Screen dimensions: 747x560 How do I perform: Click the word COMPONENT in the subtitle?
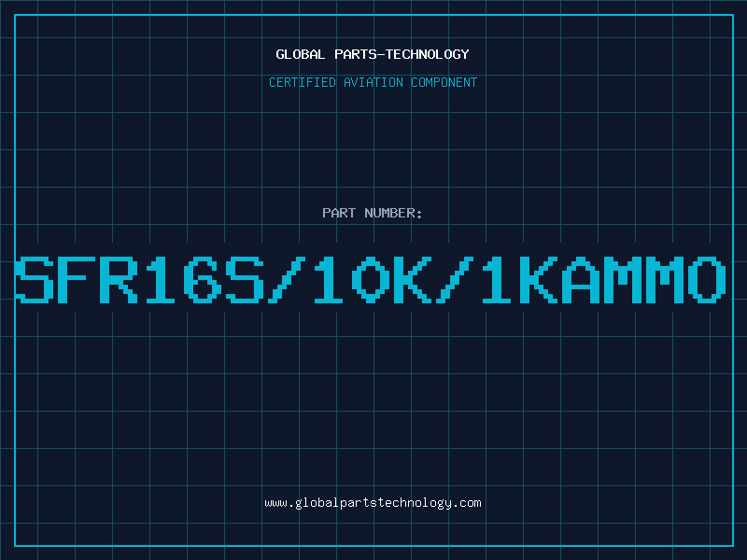[444, 82]
